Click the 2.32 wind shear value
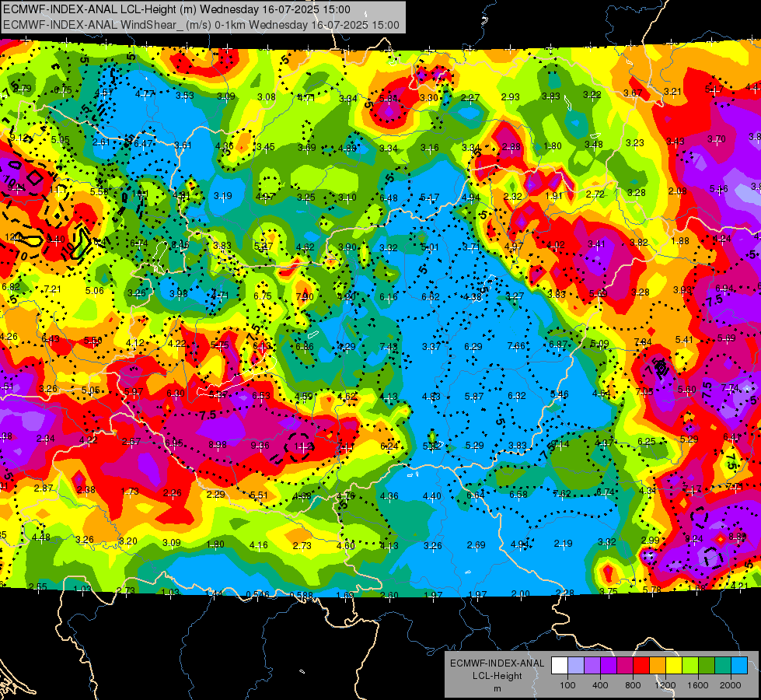The width and height of the screenshot is (761, 700). click(x=512, y=197)
